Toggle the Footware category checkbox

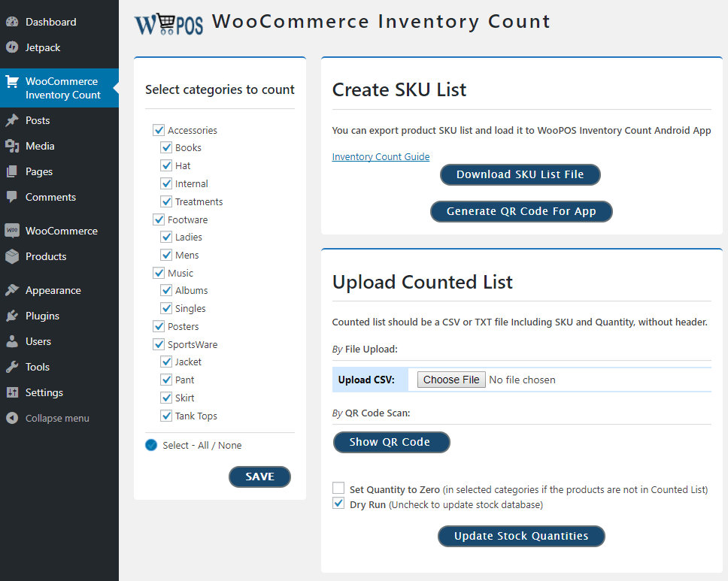159,219
